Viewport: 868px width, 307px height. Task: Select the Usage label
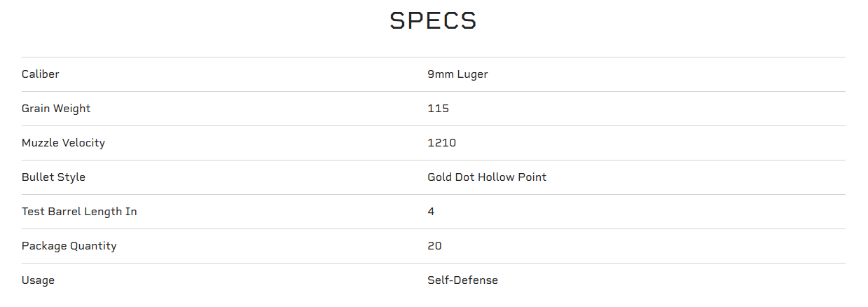point(38,280)
